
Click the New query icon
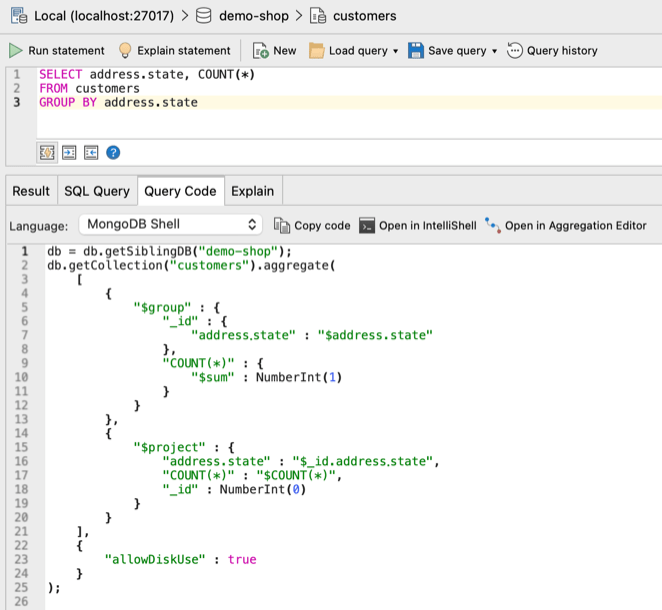pyautogui.click(x=260, y=51)
